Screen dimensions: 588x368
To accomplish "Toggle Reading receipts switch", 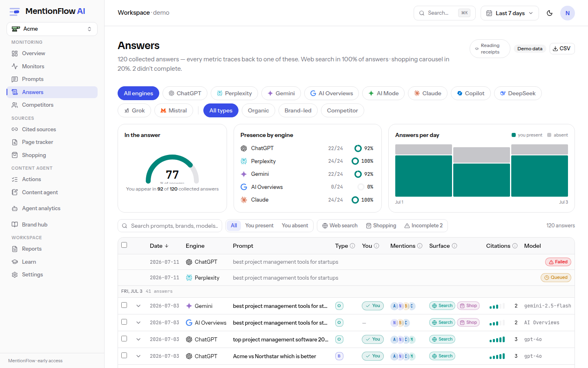I will 490,49.
